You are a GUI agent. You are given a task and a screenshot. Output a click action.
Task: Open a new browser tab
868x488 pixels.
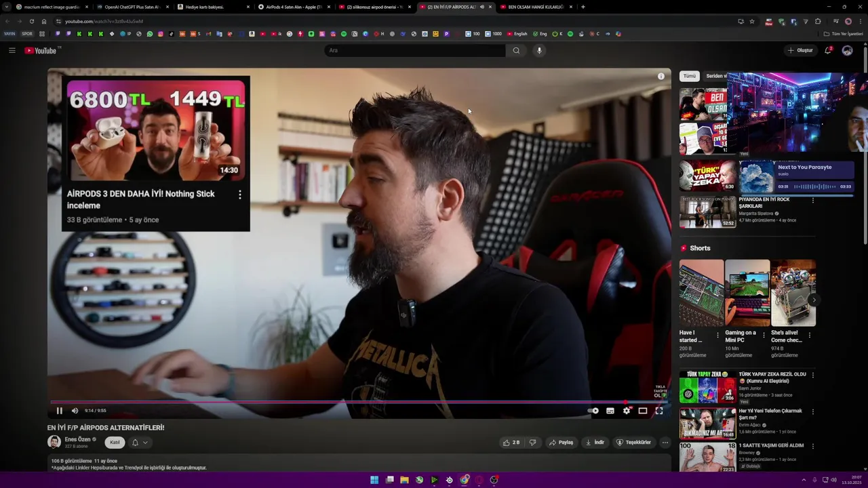click(583, 7)
